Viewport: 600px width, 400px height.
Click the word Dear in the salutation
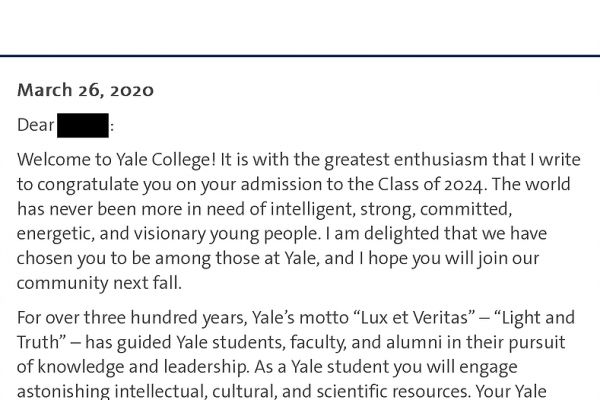click(36, 126)
